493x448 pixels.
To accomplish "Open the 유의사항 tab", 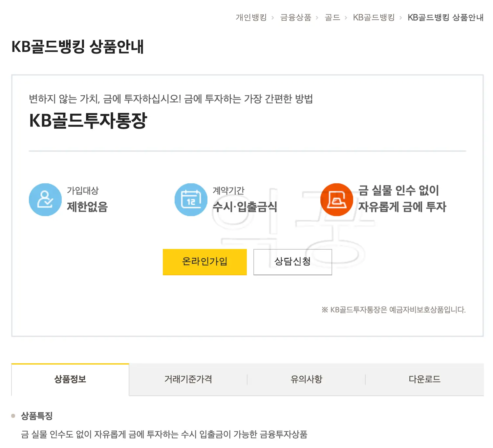I will 306,379.
